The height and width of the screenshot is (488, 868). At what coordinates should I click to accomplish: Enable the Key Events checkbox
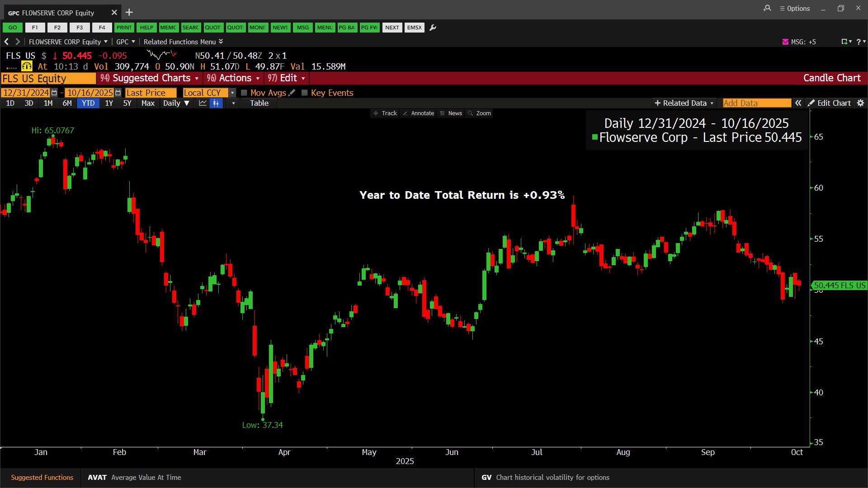coord(305,93)
